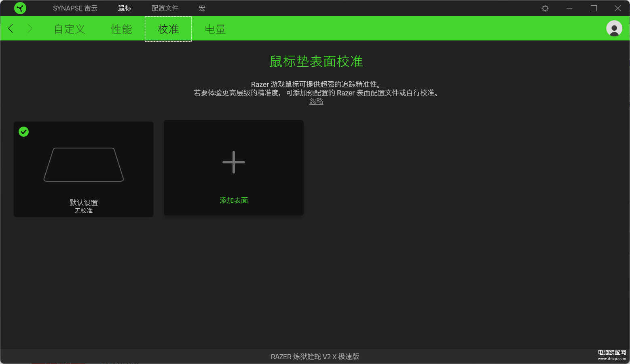Open the user account avatar
630x364 pixels.
(614, 28)
